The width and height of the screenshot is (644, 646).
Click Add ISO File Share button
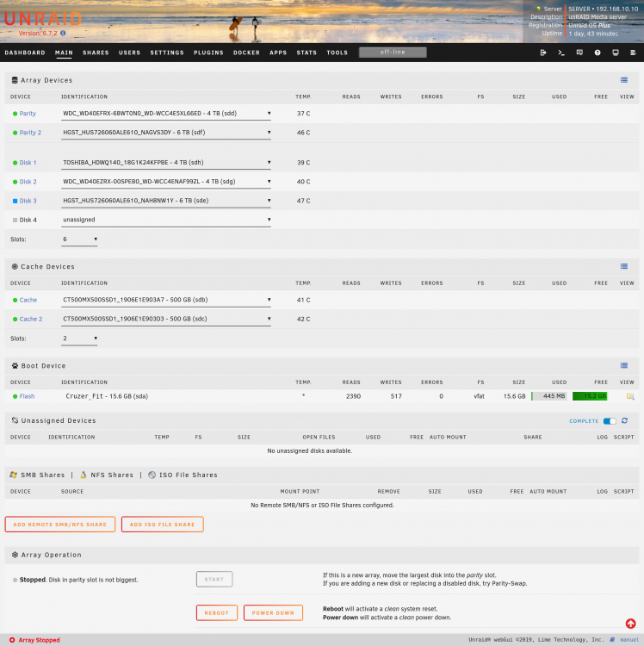tap(162, 525)
